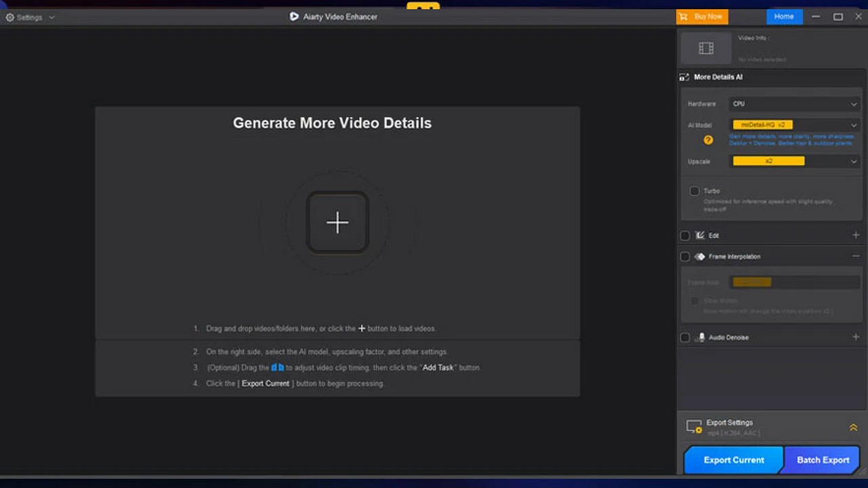Open the AI Model dropdown
This screenshot has width=868, height=488.
point(794,125)
